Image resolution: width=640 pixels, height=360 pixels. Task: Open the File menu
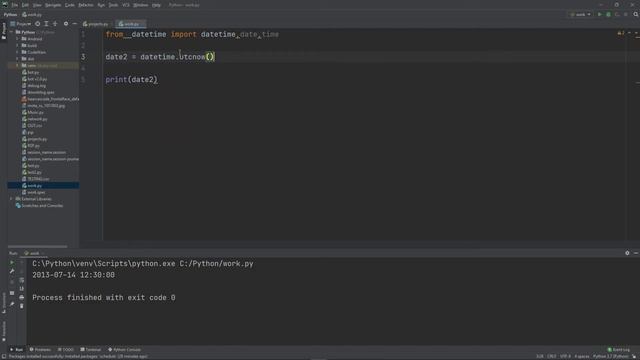(15, 5)
